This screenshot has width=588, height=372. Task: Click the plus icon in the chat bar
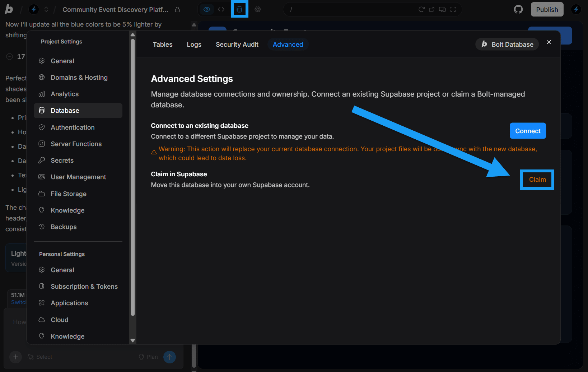15,357
